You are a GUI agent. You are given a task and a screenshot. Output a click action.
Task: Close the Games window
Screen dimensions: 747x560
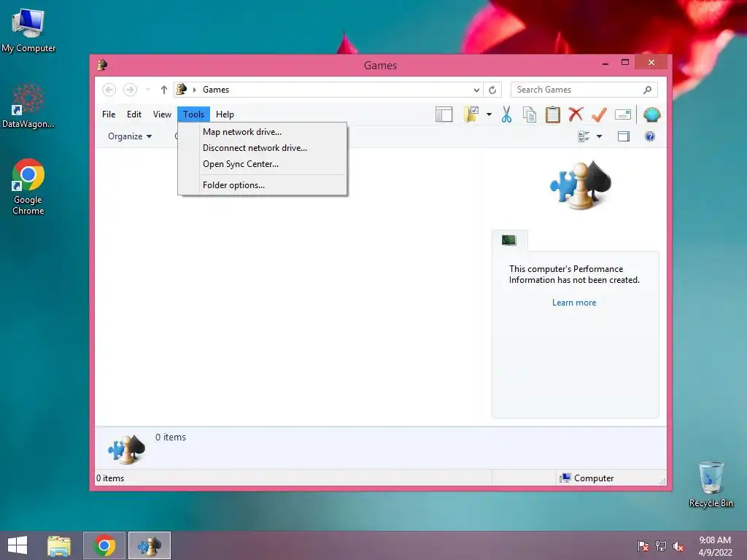(x=651, y=63)
